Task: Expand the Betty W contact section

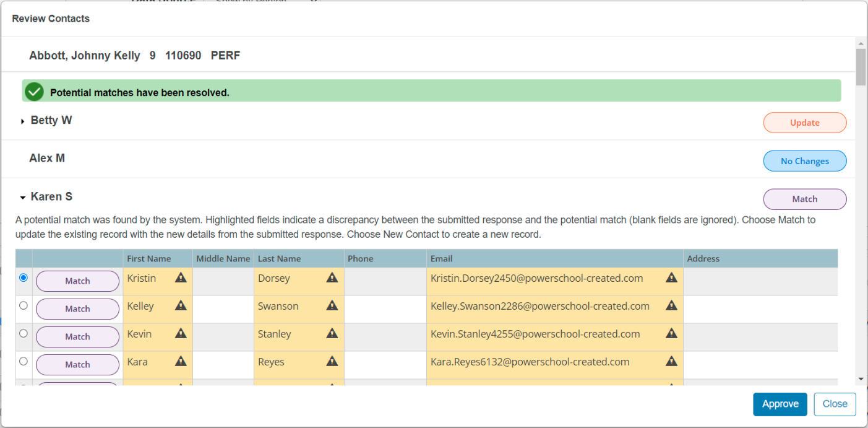Action: point(23,121)
